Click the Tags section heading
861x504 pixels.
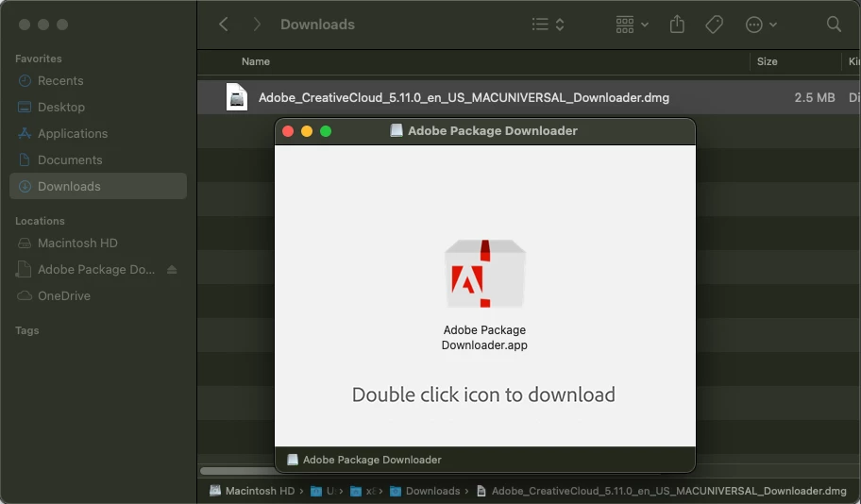click(x=26, y=330)
